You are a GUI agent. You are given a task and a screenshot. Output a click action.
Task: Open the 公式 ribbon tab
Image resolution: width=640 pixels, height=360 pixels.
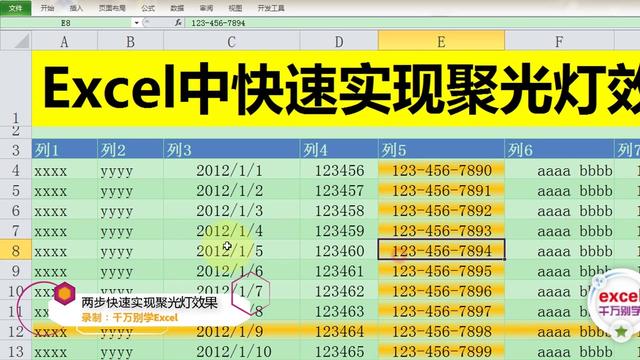148,8
